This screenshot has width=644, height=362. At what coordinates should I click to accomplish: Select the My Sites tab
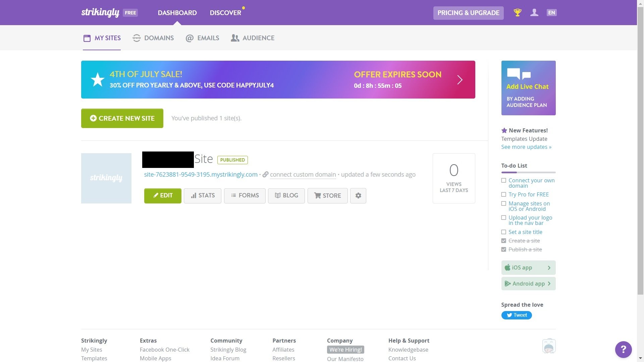(x=102, y=38)
